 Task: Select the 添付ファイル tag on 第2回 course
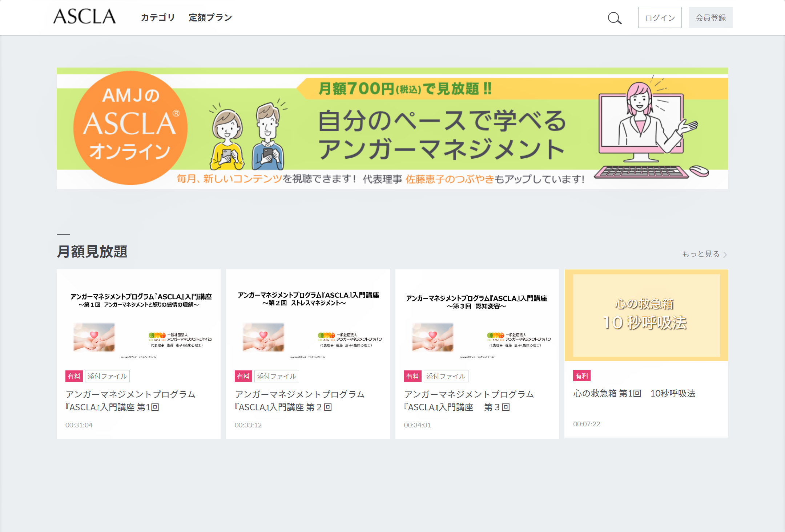pos(277,376)
